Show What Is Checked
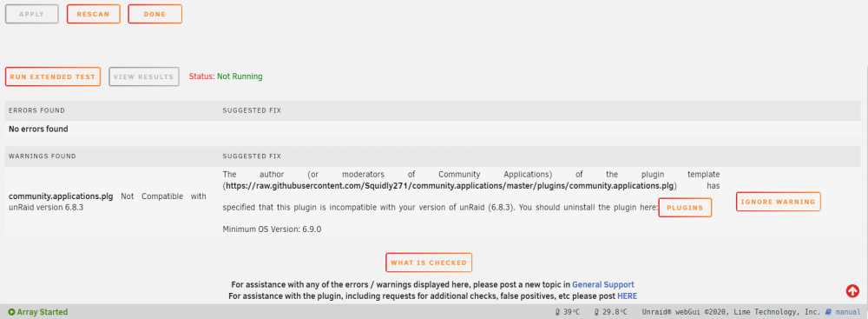 click(x=429, y=263)
